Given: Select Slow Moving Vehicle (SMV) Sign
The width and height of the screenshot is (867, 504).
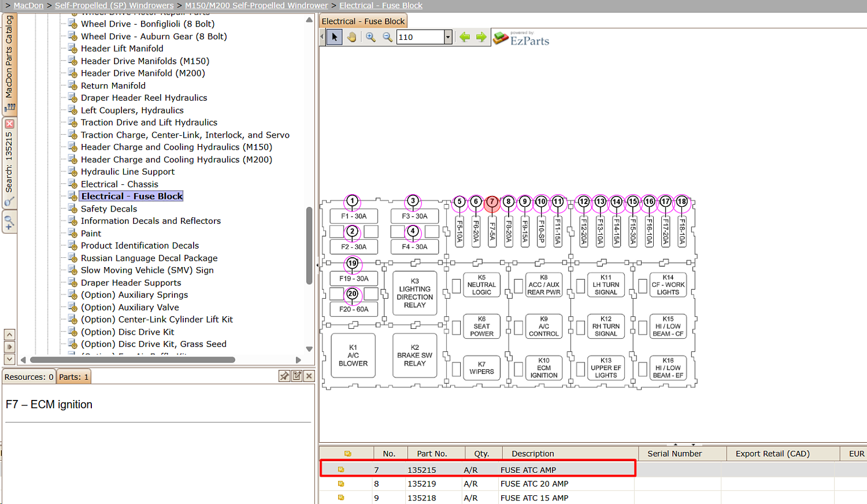Looking at the screenshot, I should [147, 270].
